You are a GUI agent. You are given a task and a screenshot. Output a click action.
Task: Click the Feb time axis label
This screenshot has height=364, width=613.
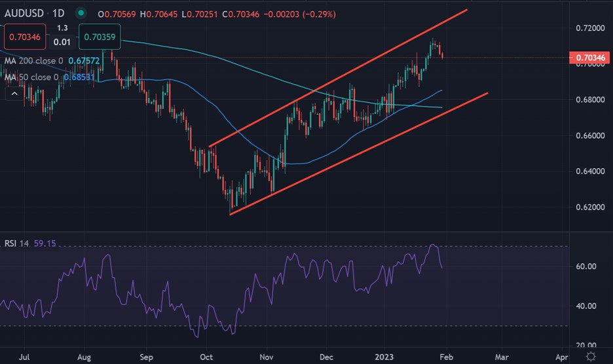coord(446,357)
